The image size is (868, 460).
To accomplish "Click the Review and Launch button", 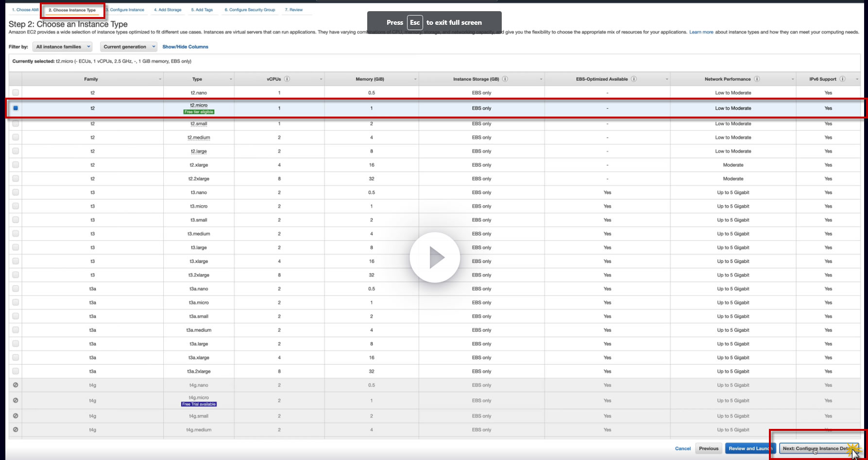I will [x=749, y=448].
